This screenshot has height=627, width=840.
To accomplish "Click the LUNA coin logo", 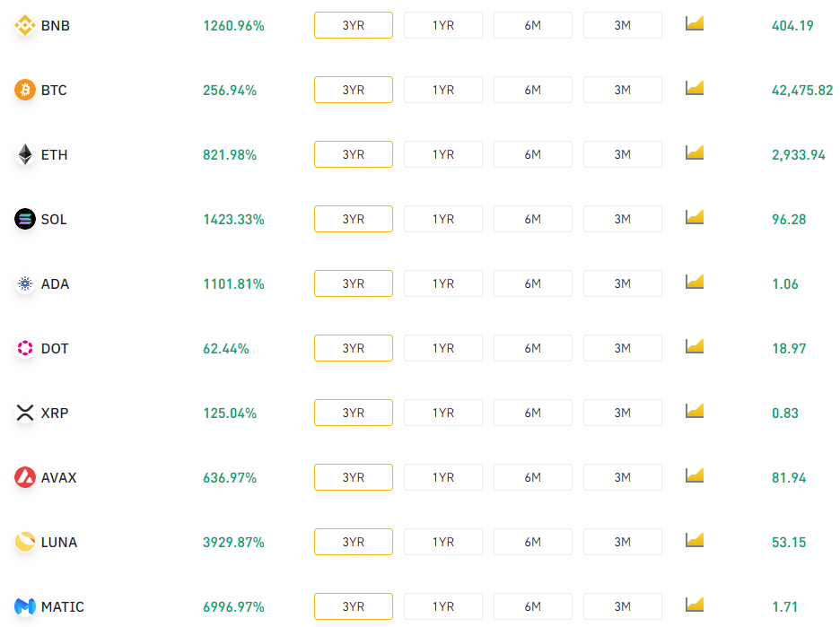I will [x=24, y=542].
